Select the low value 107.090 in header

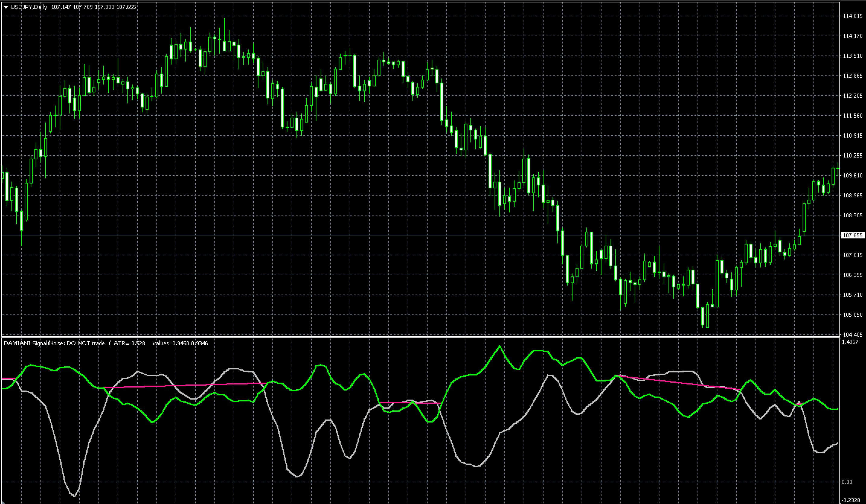104,7
